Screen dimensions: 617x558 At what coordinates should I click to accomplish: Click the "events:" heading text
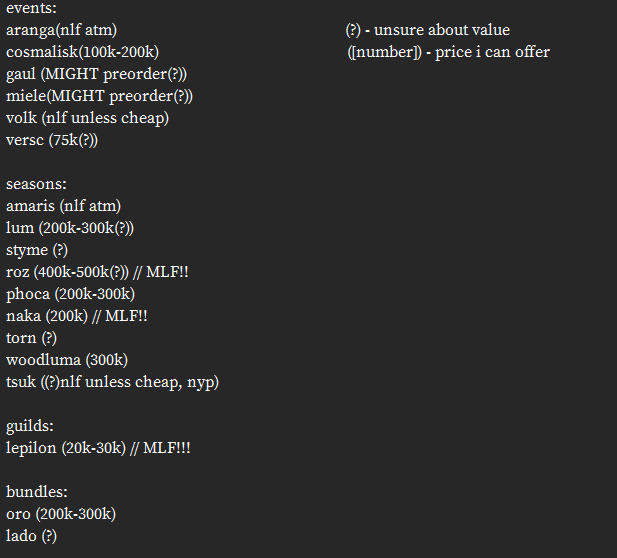click(x=31, y=8)
